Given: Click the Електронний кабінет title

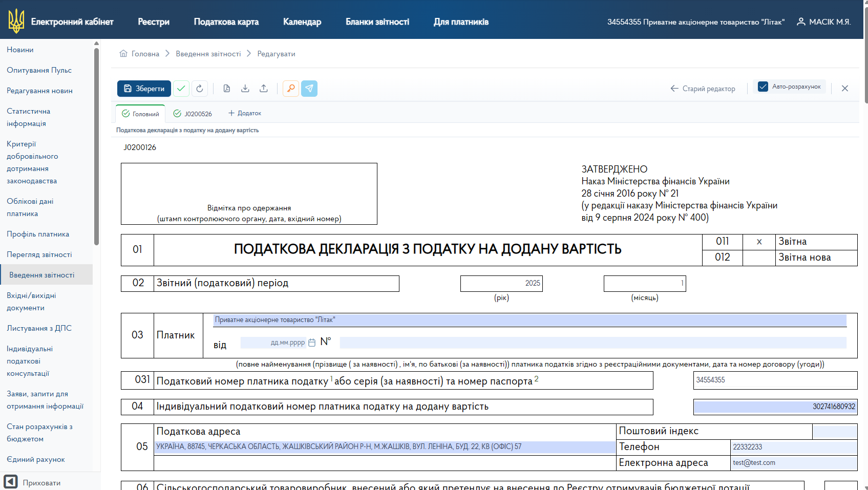Looking at the screenshot, I should point(72,22).
